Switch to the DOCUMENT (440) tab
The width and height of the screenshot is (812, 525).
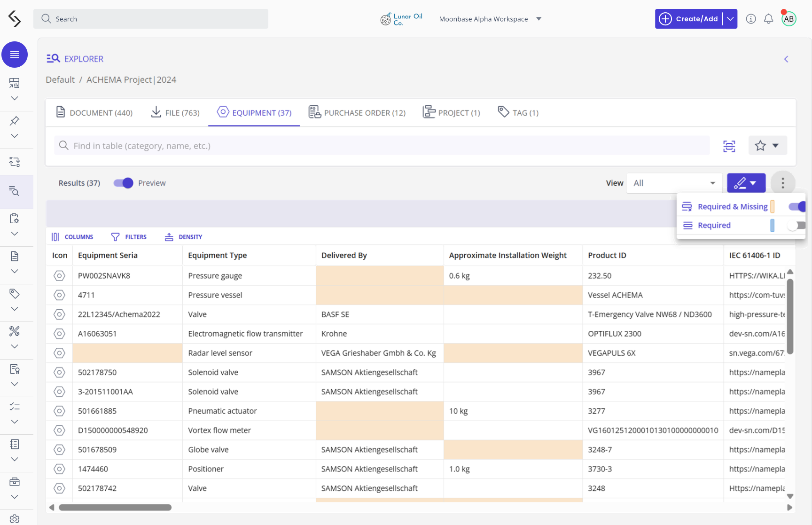pos(94,113)
